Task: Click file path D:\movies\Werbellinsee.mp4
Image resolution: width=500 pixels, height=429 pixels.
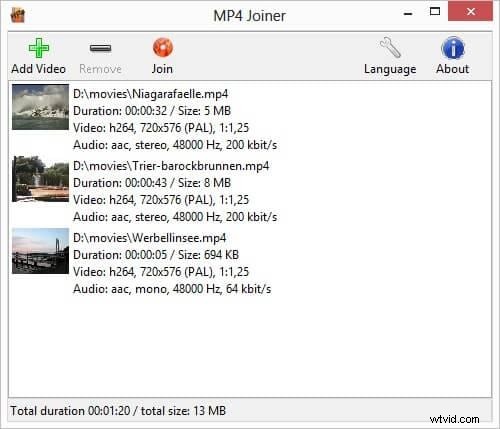Action: pyautogui.click(x=149, y=238)
